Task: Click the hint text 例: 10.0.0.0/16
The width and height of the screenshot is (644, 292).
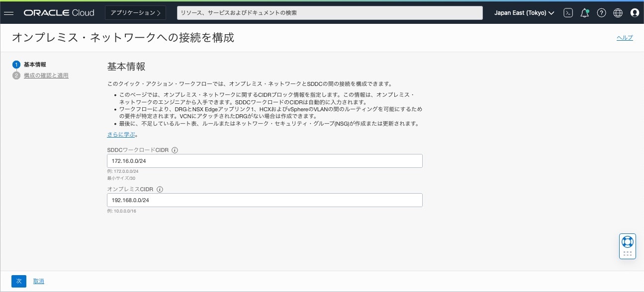Action: [x=121, y=211]
